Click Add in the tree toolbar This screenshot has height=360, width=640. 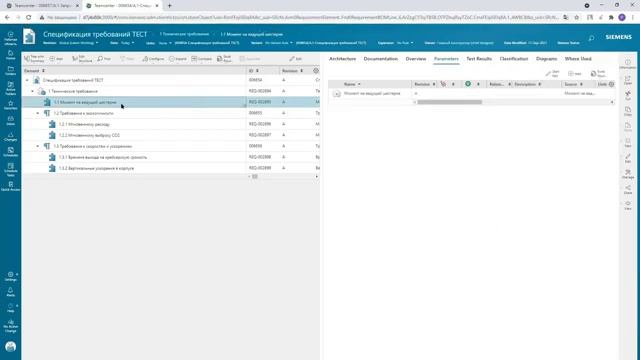click(56, 59)
